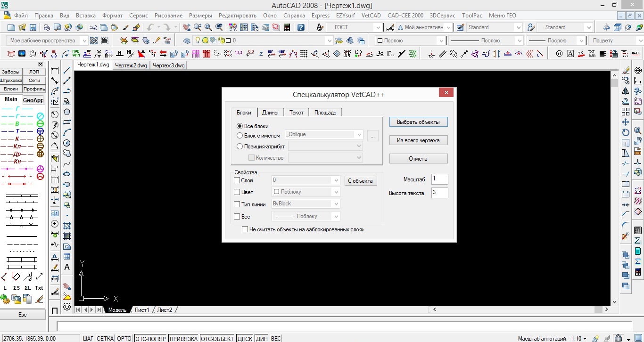Viewport: 644px width, 342px height.
Task: Select the multiline Text tool (A)
Action: (67, 267)
